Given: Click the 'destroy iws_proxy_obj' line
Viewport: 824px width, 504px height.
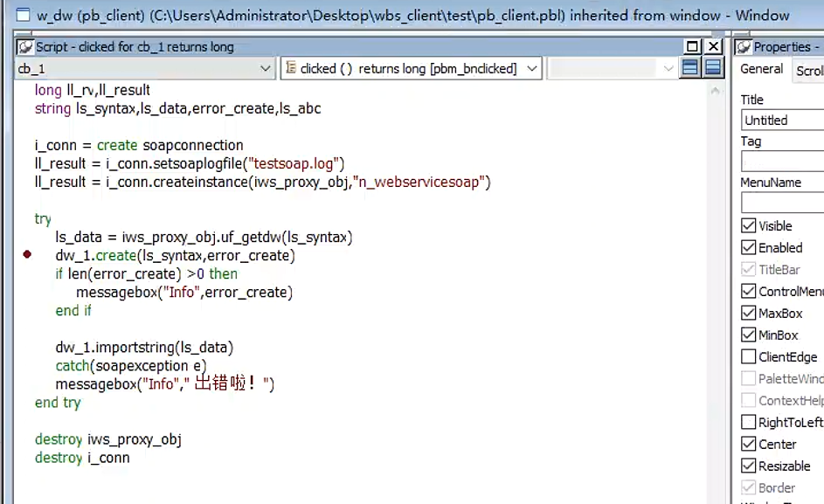Looking at the screenshot, I should [107, 440].
